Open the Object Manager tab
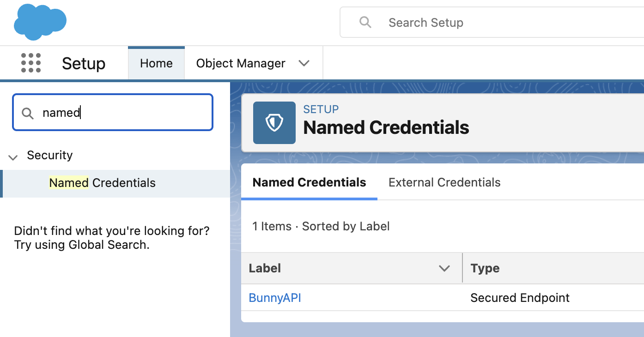The image size is (644, 337). 241,63
